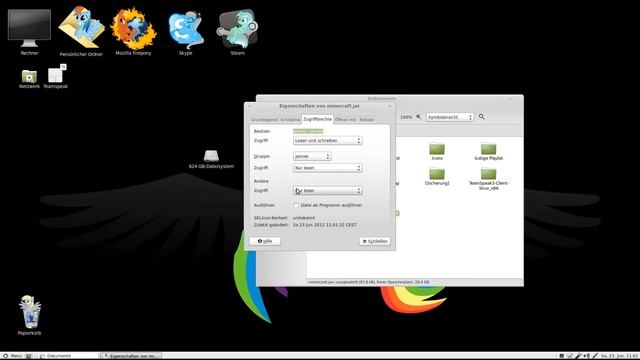
Task: Click the 100% zoom level text
Action: (x=406, y=117)
